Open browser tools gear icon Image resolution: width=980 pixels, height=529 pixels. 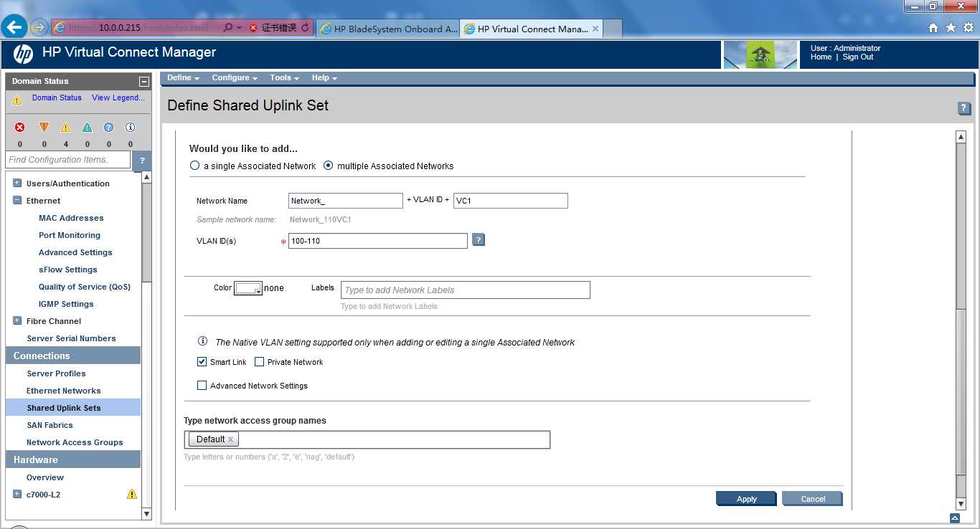969,28
